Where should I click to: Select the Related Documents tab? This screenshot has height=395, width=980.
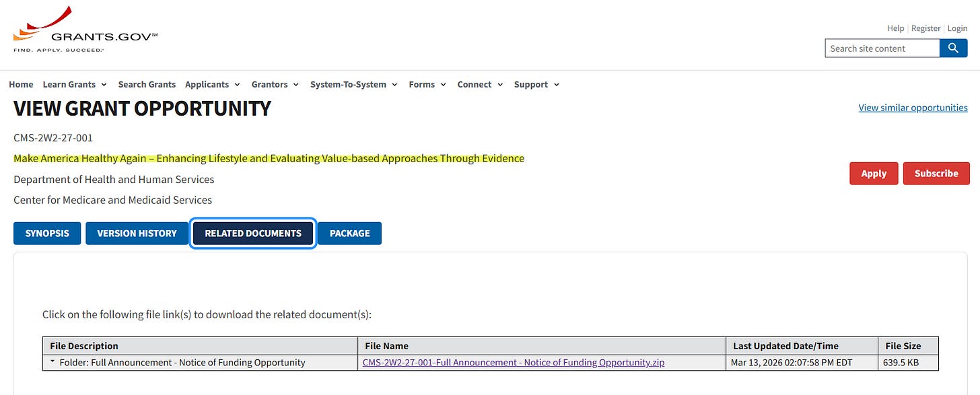point(253,233)
